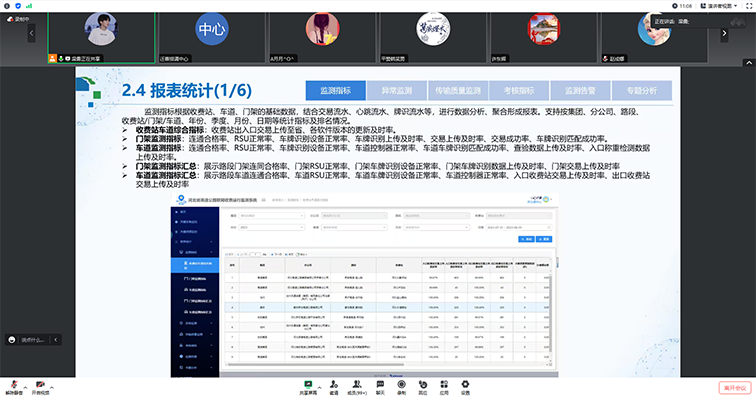
Task: Click the 共享屏幕 share screen icon
Action: (x=308, y=384)
